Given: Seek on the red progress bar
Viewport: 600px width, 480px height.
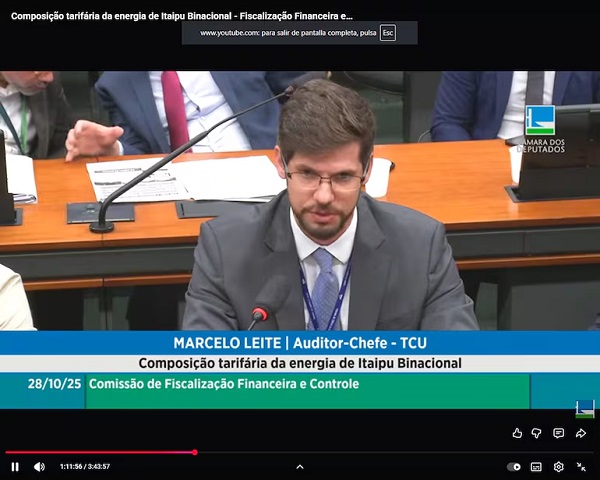Looking at the screenshot, I should pos(100,452).
